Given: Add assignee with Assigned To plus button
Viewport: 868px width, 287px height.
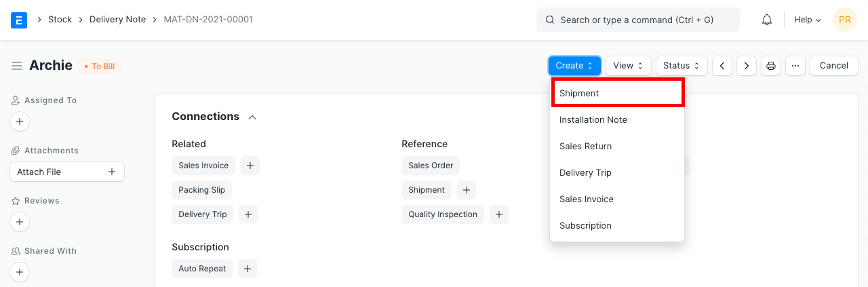Looking at the screenshot, I should 20,122.
